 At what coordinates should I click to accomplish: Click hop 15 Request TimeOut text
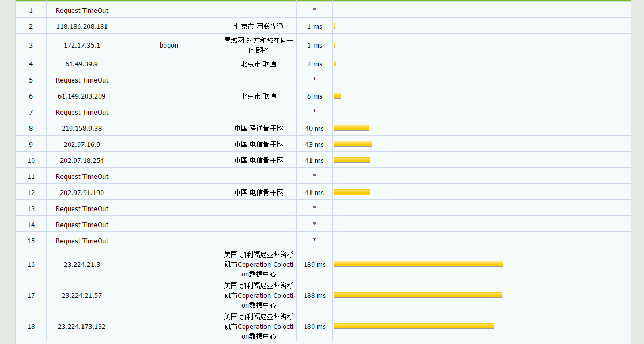[x=82, y=241]
